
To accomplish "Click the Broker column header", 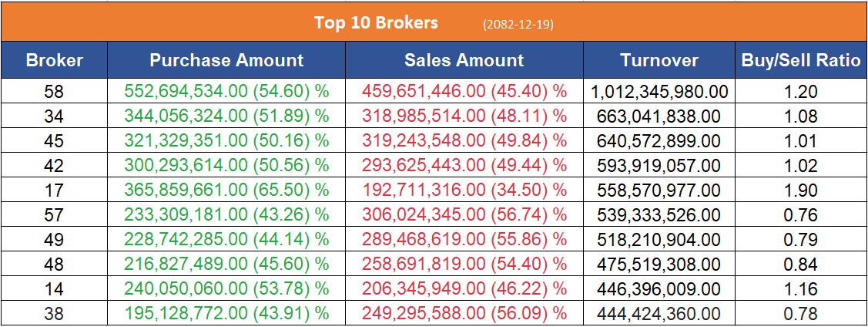I will [54, 60].
